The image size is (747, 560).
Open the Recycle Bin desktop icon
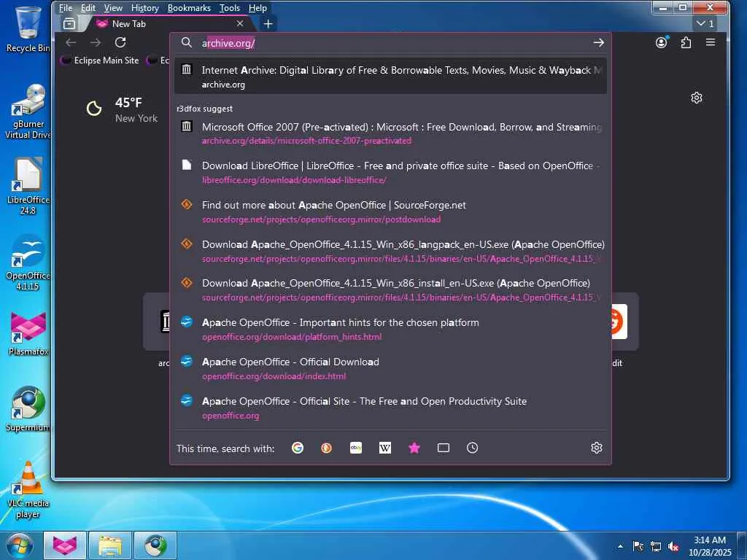pyautogui.click(x=28, y=28)
